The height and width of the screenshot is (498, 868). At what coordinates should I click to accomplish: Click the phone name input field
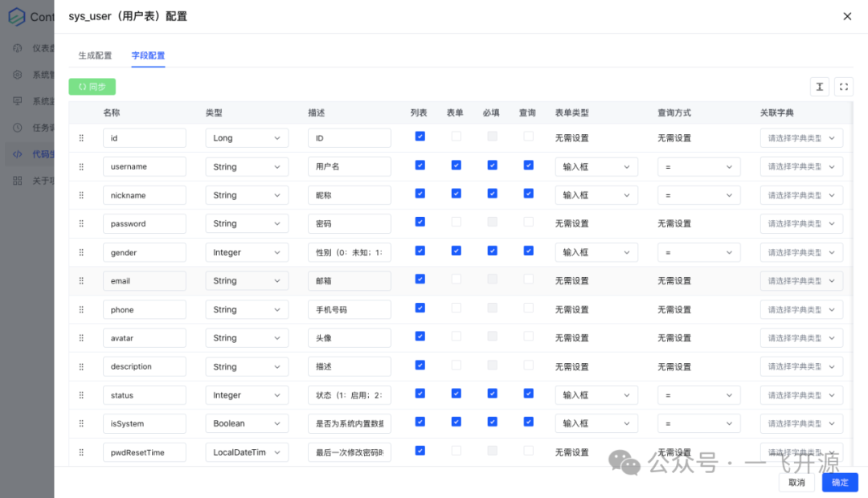145,309
